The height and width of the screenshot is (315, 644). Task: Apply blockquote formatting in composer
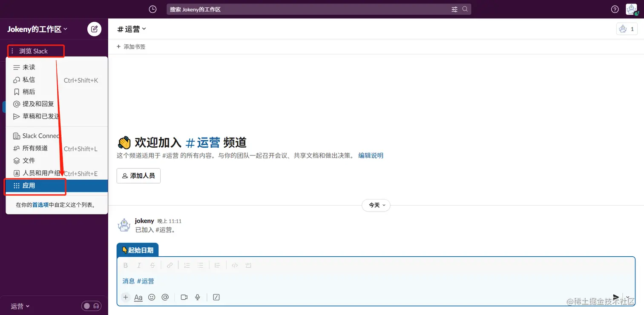pos(217,265)
